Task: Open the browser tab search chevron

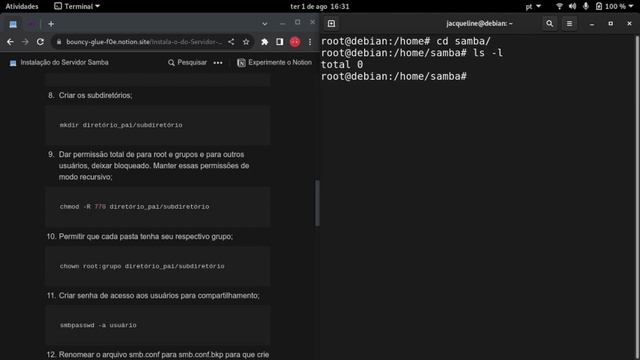Action: (264, 24)
